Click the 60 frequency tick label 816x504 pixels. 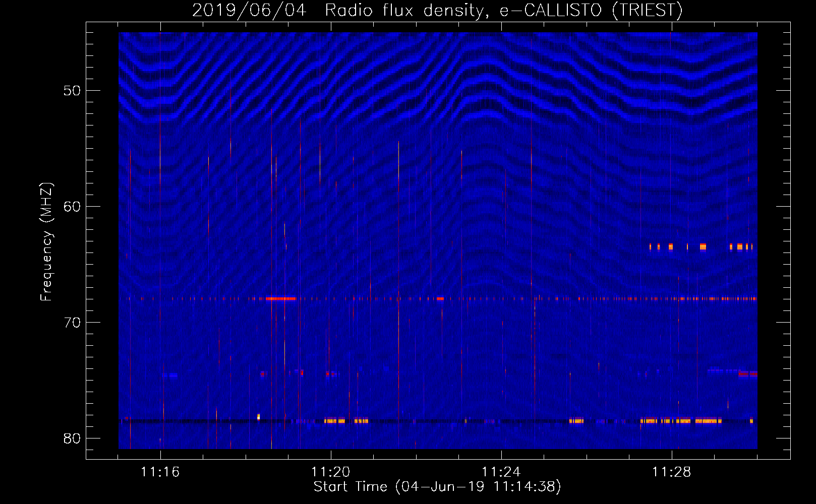[72, 207]
